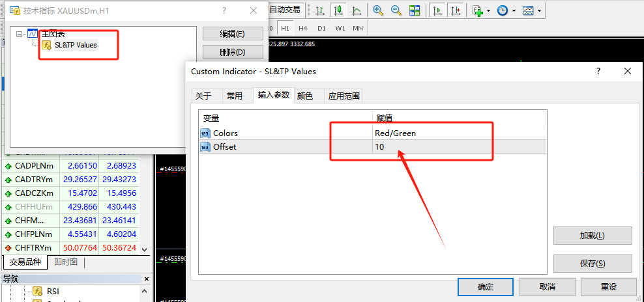
Task: Close the 技术指标 XAUUSDm,H1 dialog
Action: tap(254, 10)
